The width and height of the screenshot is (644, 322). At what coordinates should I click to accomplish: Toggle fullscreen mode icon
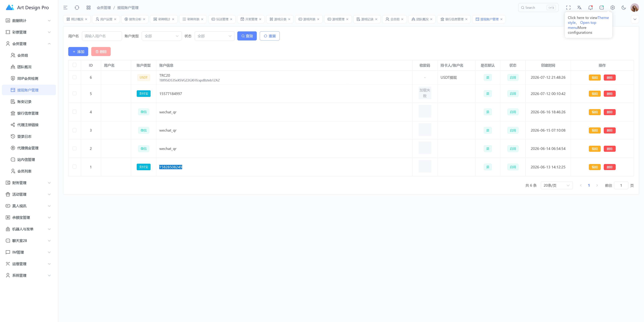(x=568, y=8)
